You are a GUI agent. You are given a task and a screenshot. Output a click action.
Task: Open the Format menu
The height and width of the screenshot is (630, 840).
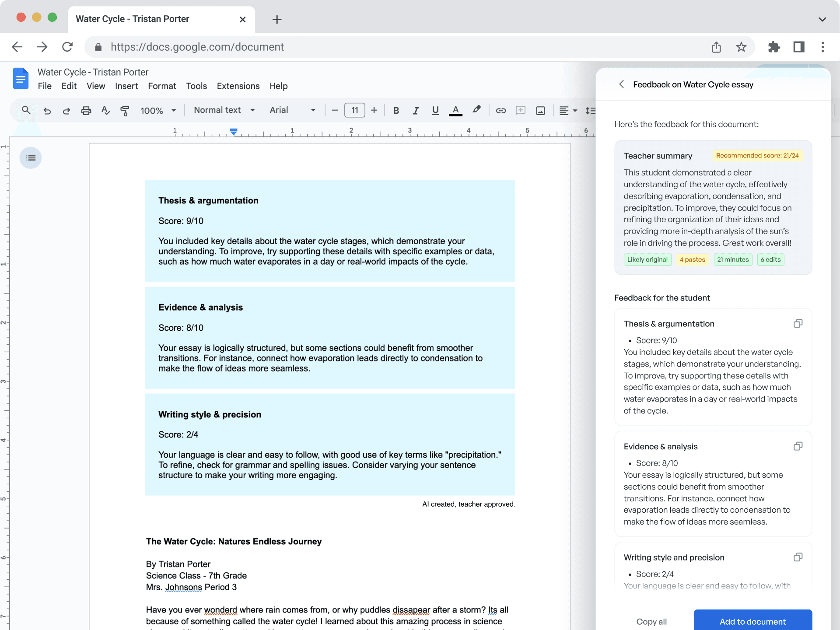(x=162, y=86)
